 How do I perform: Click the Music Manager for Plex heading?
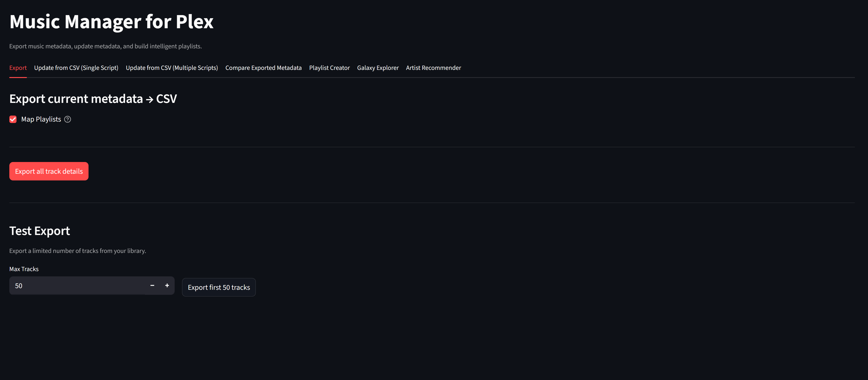coord(111,22)
